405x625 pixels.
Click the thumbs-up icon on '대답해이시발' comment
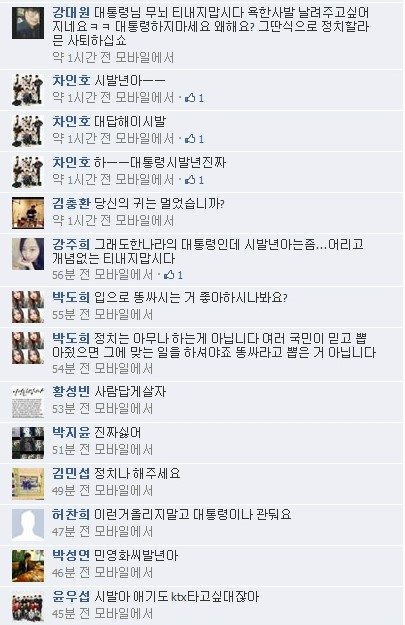tap(190, 139)
